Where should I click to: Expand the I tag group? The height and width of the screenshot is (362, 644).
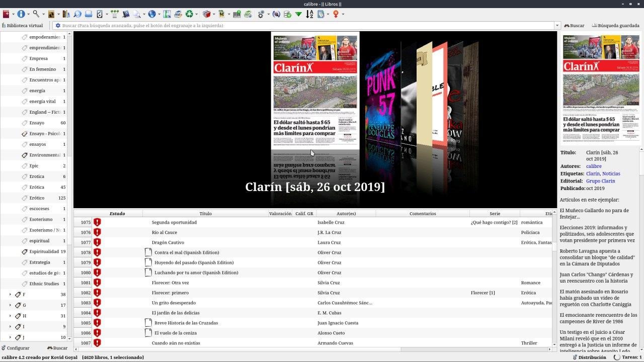[x=10, y=327]
